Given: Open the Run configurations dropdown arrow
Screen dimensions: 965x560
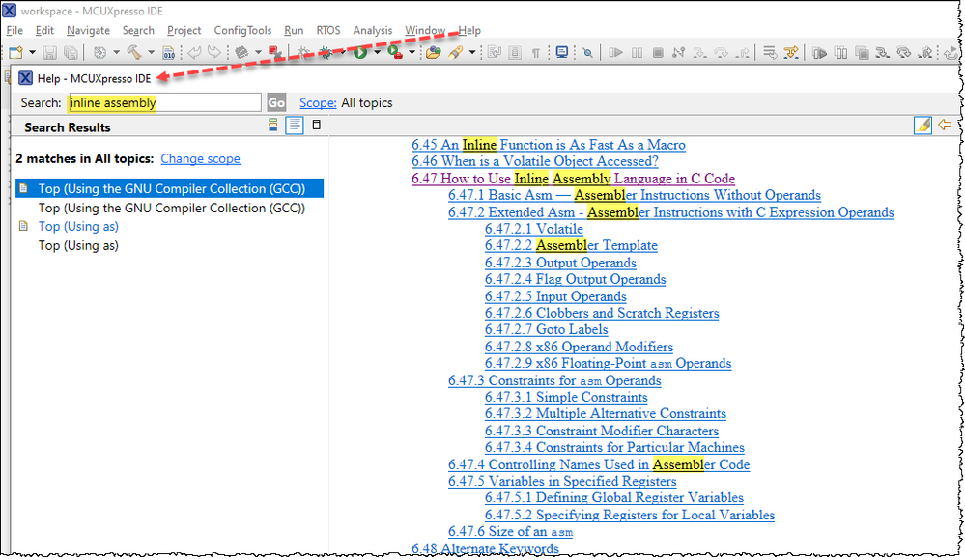Looking at the screenshot, I should pyautogui.click(x=377, y=53).
